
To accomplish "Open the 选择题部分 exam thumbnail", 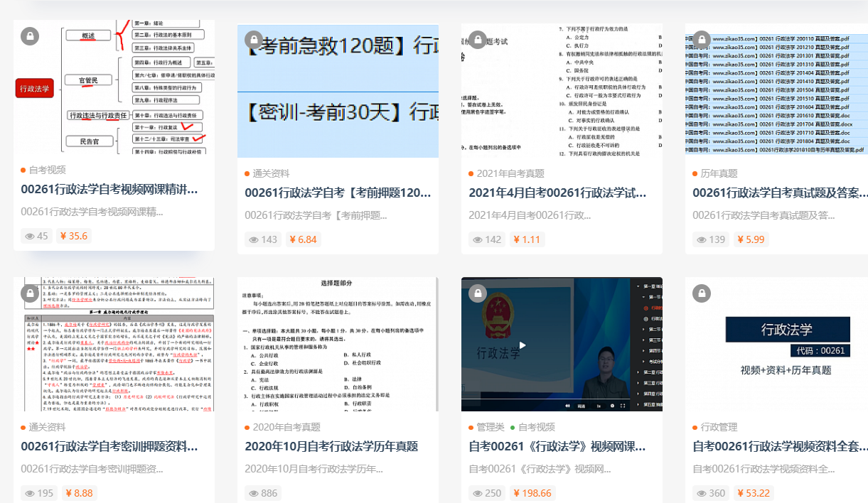I will point(338,344).
